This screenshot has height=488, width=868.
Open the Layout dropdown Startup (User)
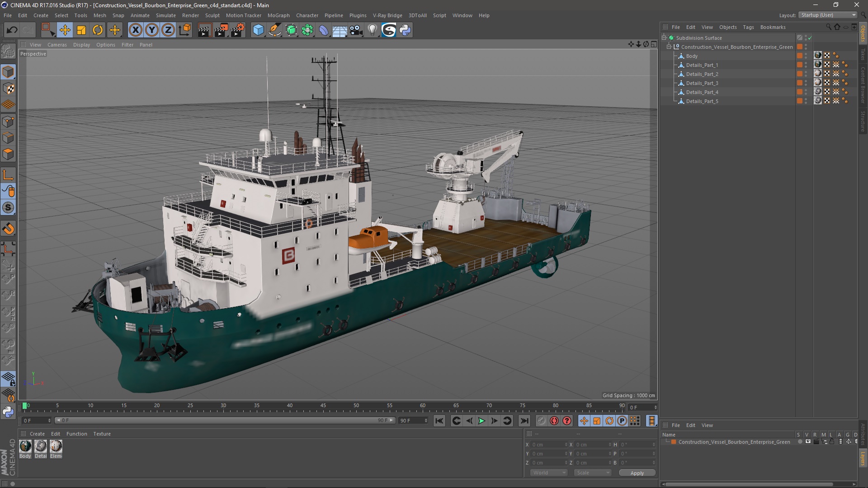(828, 15)
